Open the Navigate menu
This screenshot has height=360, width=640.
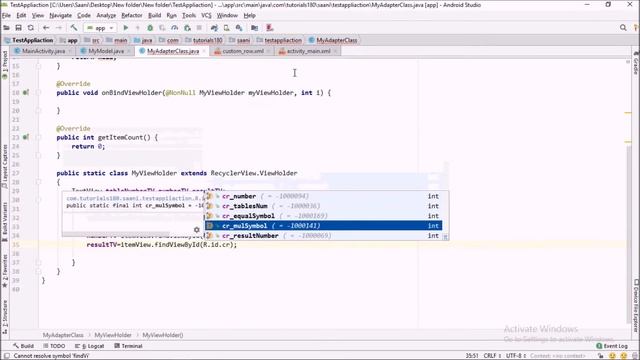(60, 16)
